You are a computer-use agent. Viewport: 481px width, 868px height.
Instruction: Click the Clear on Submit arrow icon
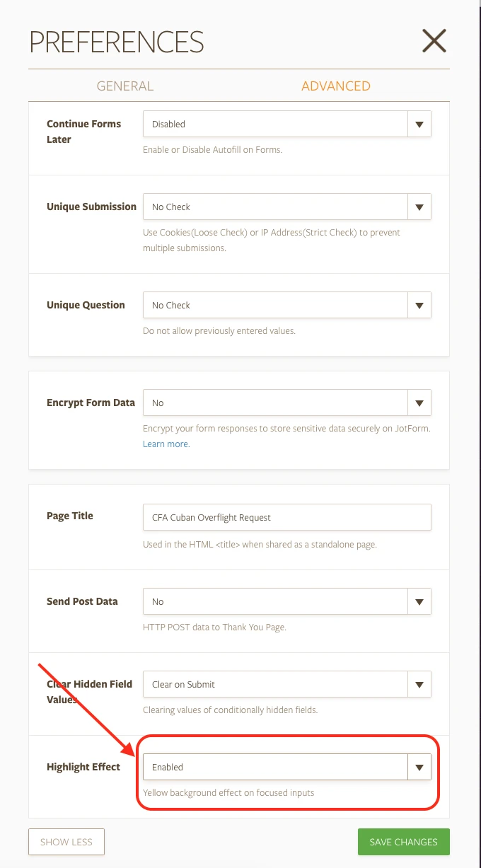pos(419,684)
